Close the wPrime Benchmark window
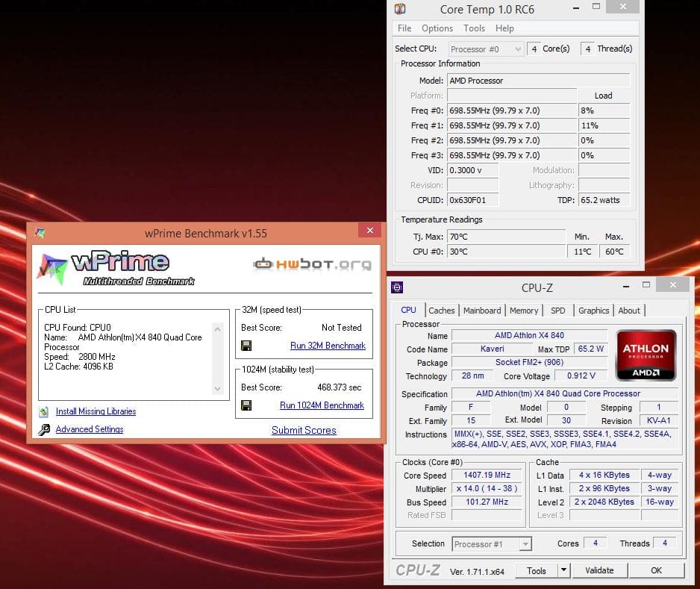Screen dimensions: 700x589 [369, 231]
